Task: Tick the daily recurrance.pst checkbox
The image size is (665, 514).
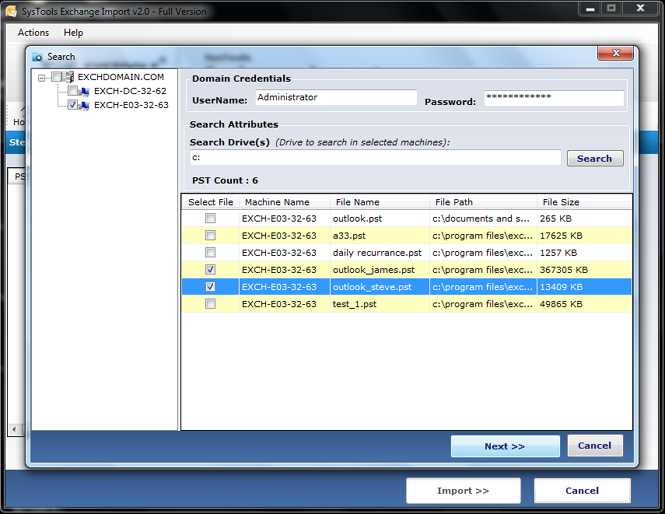Action: (210, 252)
